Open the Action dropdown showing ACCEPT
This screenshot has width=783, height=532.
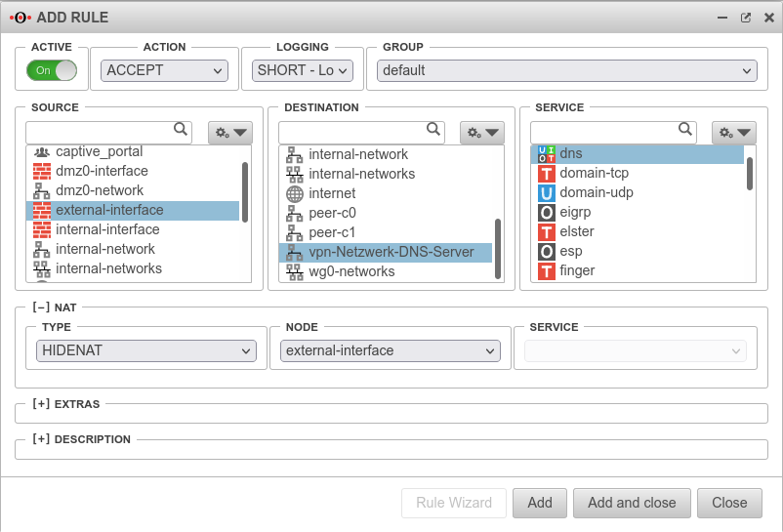[x=164, y=70]
